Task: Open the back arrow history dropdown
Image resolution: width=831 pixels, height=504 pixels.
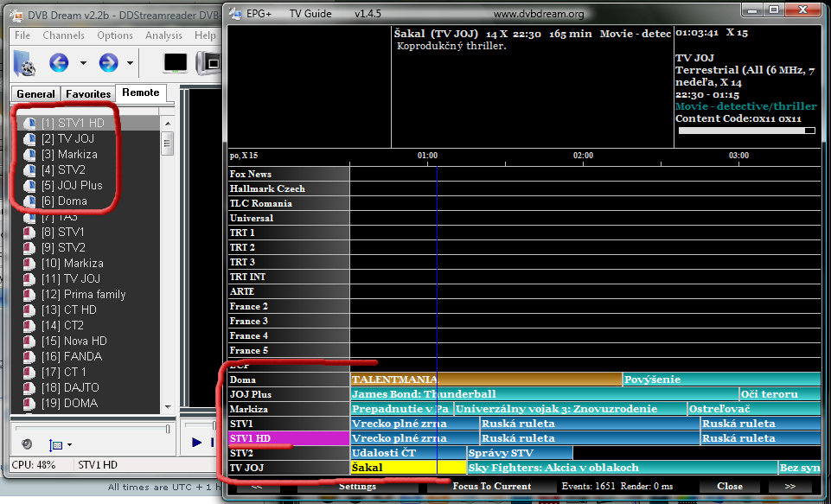Action: [x=83, y=63]
